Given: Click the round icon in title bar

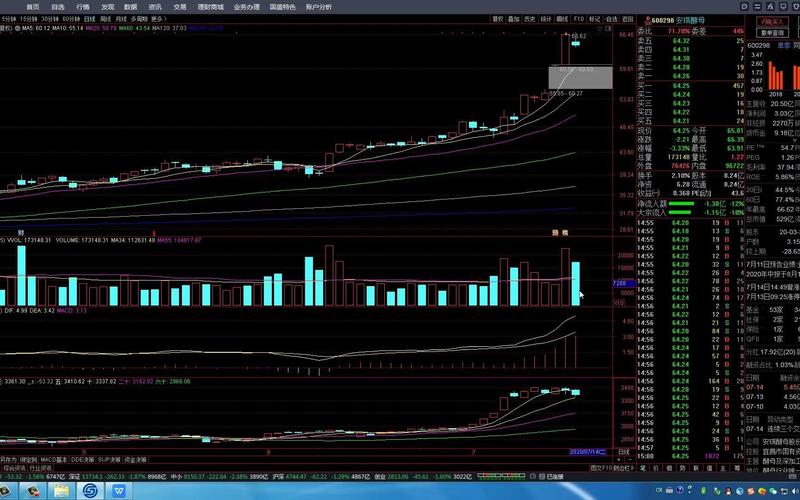Looking at the screenshot, I should click(744, 7).
